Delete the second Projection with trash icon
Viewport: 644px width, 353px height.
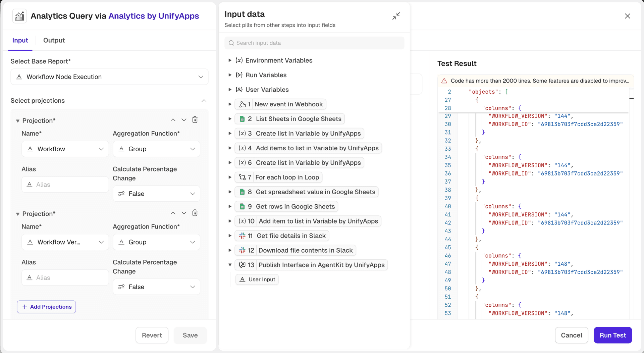[195, 213]
